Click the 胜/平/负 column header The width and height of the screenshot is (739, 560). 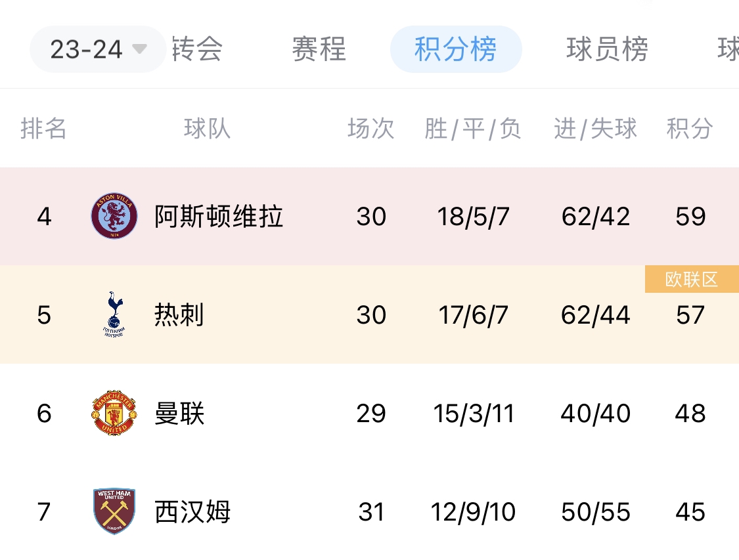(x=473, y=129)
